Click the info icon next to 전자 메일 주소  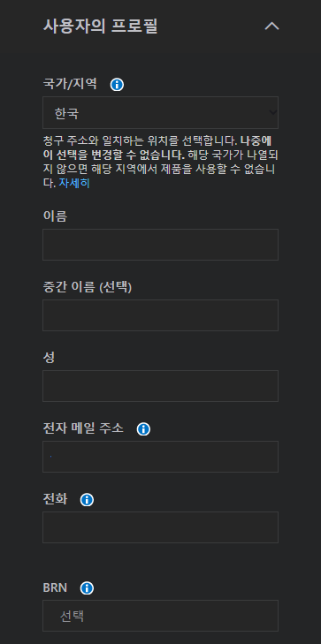pos(143,429)
